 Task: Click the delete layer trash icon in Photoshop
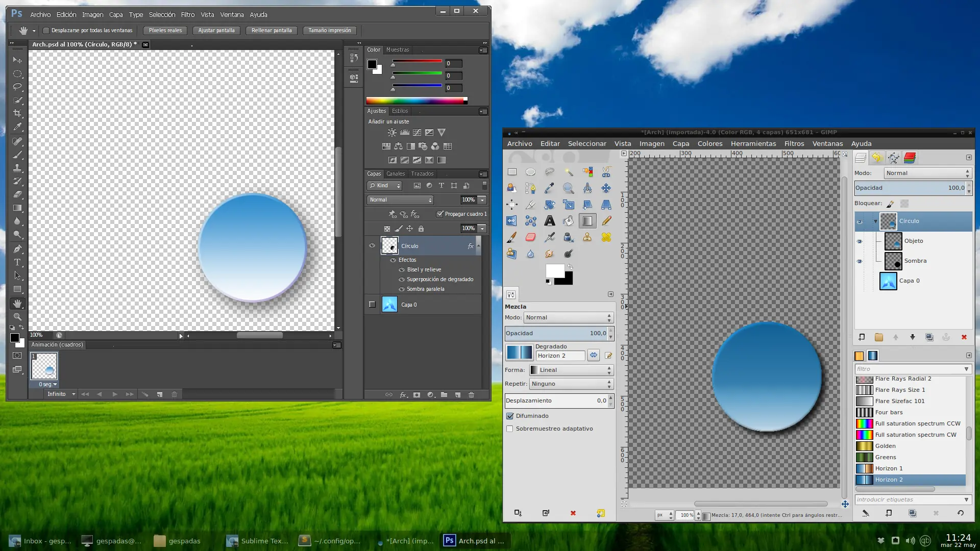coord(471,394)
